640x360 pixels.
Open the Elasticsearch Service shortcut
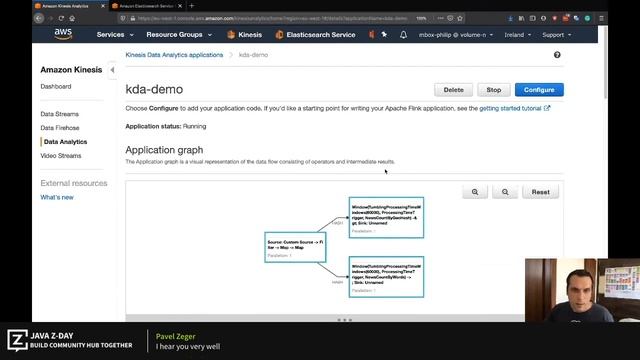click(x=315, y=35)
